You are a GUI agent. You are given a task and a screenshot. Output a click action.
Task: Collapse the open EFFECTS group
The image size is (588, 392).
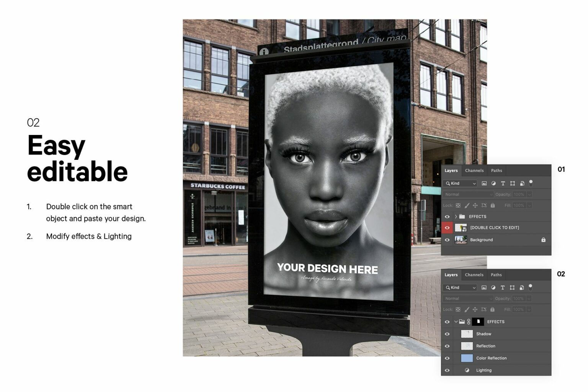click(x=456, y=322)
